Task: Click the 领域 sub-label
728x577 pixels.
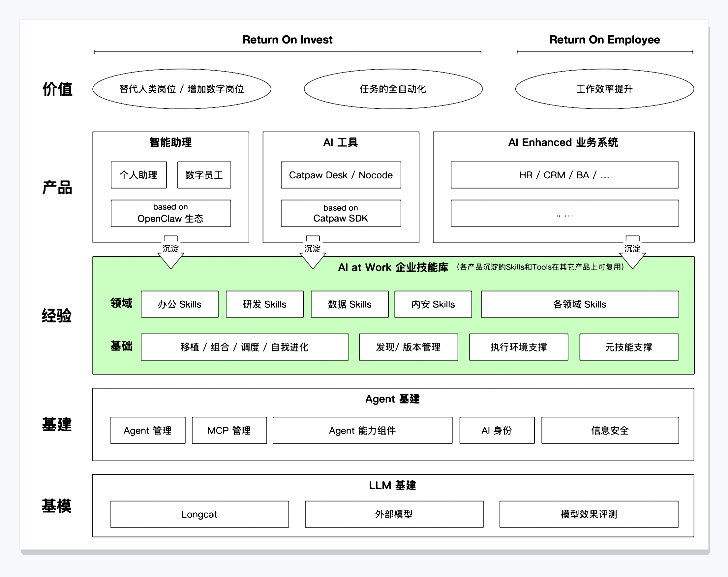Action: tap(121, 303)
